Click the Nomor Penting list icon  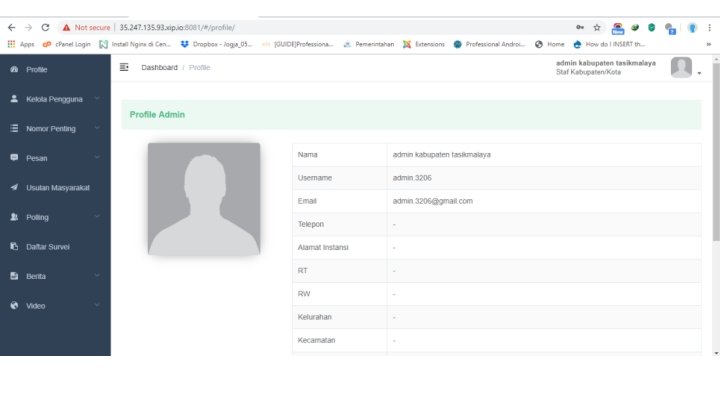click(14, 128)
